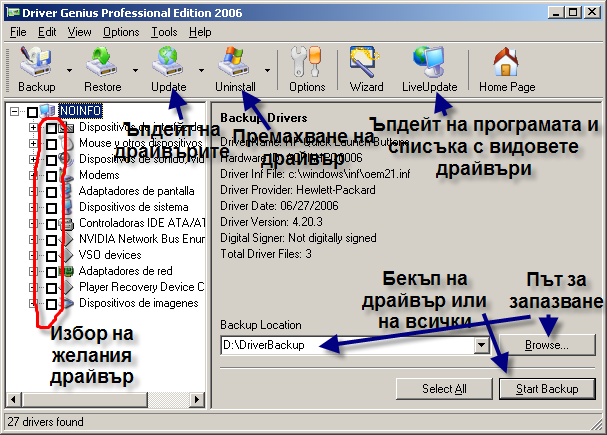Viewport: 607px width, 435px height.
Task: Open the Options menu
Action: 121,32
